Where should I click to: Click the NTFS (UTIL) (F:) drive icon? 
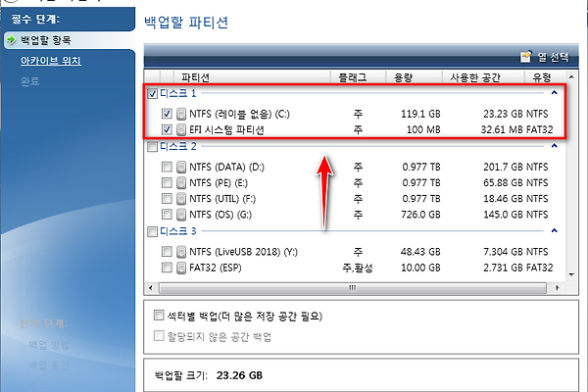(x=181, y=198)
